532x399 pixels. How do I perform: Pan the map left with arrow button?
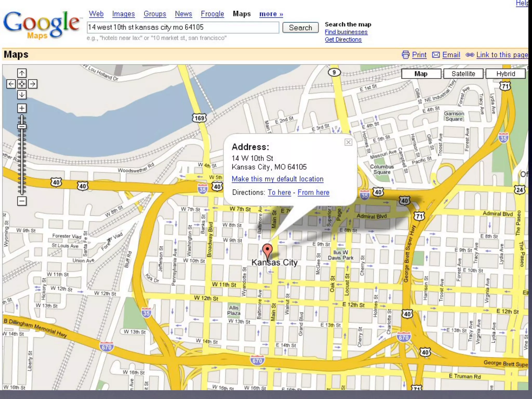coord(11,84)
